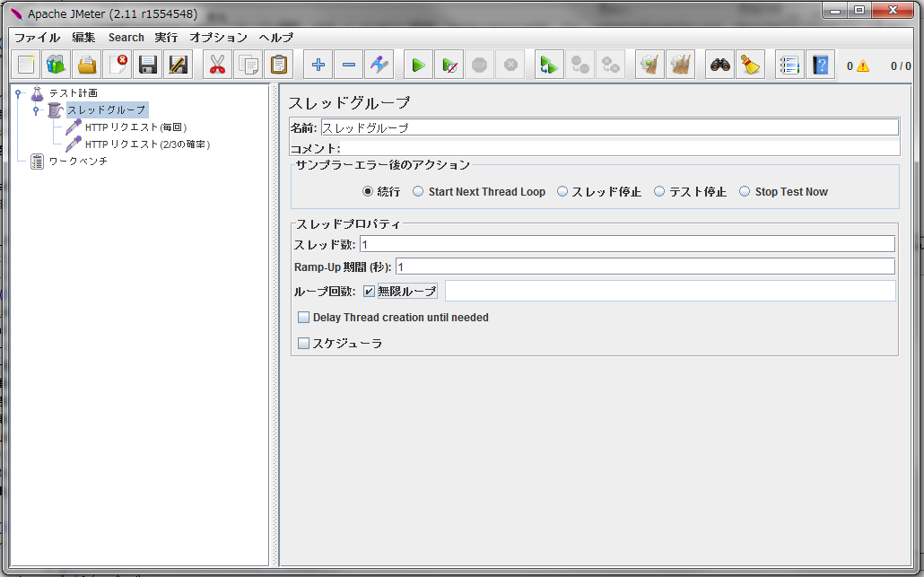Select HTTP リクエスト (2/3の確率) sampler
The height and width of the screenshot is (577, 924).
tap(147, 144)
